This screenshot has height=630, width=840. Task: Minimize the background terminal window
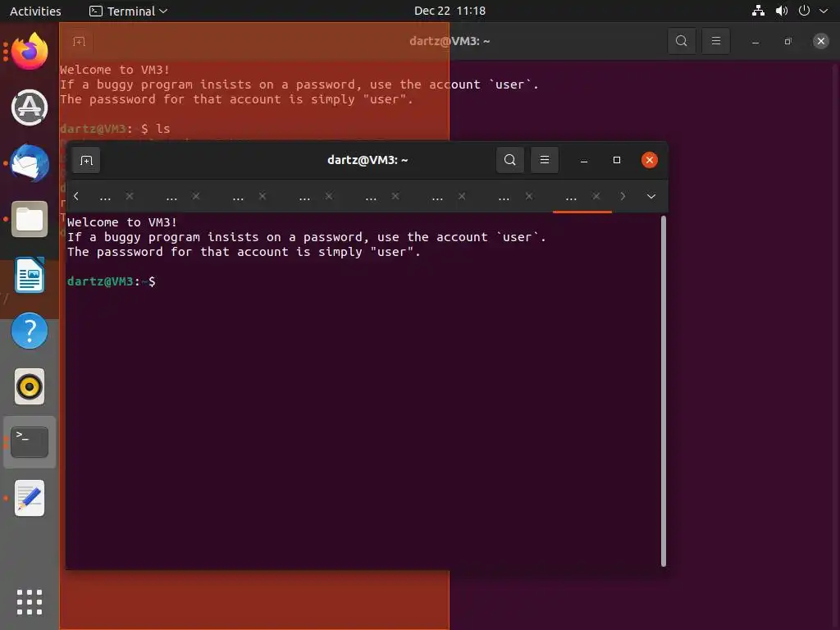[x=756, y=41]
